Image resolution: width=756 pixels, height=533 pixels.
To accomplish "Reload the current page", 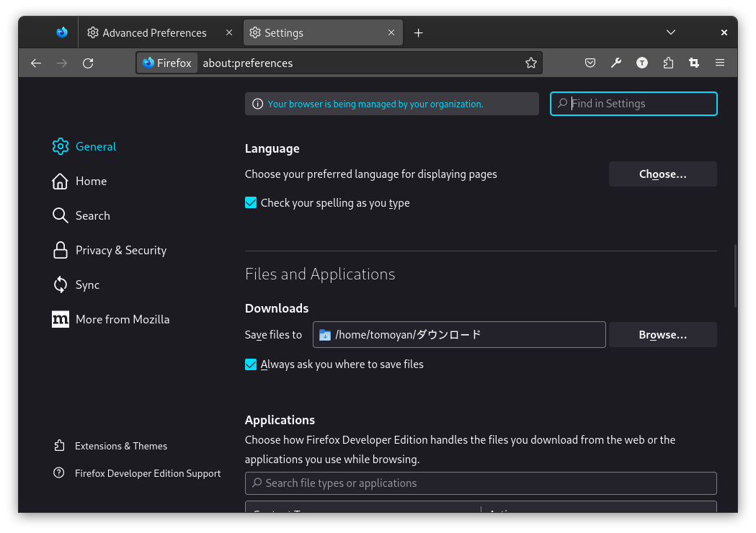I will (x=88, y=63).
